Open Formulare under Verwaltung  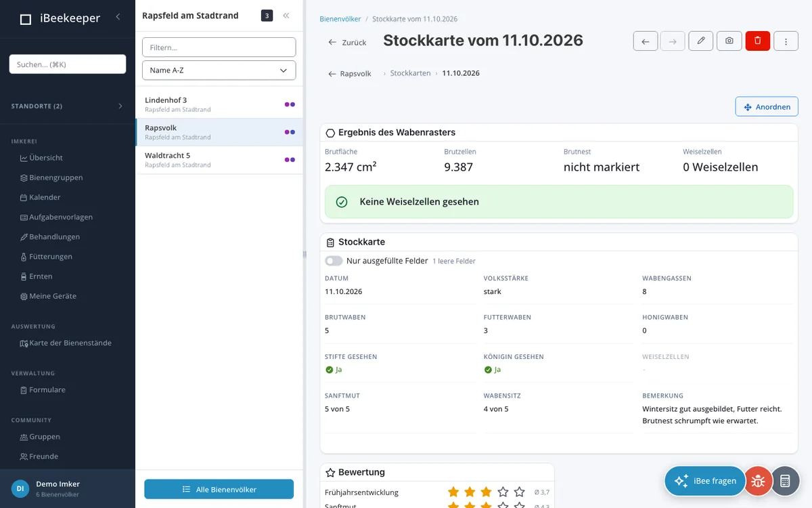pos(43,389)
